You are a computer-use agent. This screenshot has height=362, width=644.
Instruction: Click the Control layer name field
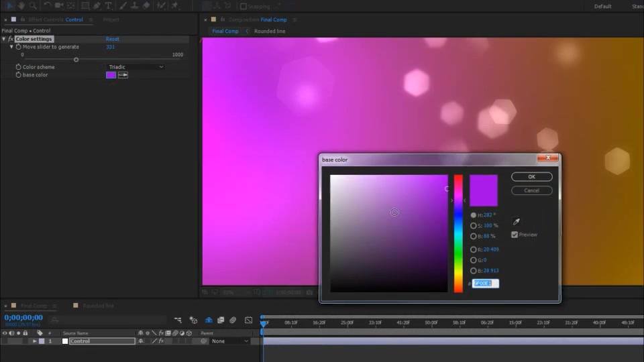pos(102,341)
